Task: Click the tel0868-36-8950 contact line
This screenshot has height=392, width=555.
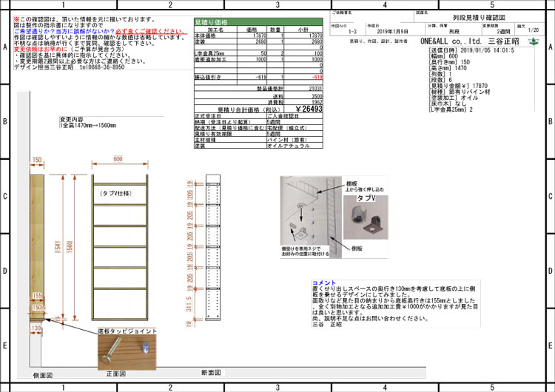Action: [x=102, y=67]
